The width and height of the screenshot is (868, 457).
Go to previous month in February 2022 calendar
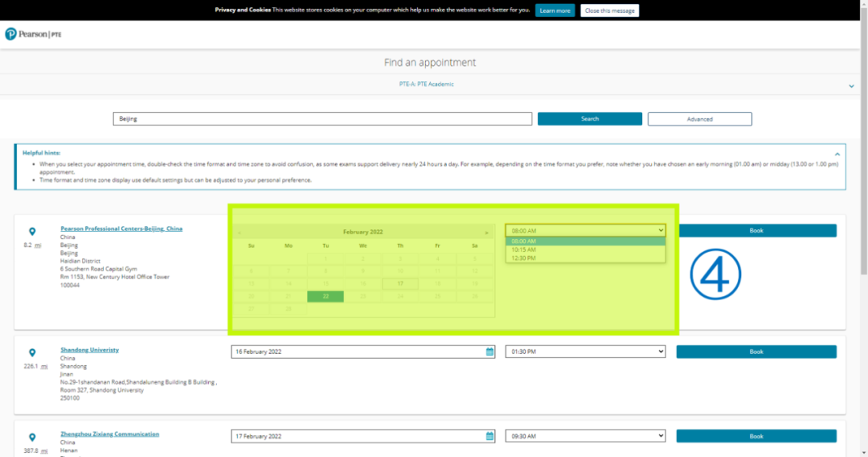[x=240, y=232]
